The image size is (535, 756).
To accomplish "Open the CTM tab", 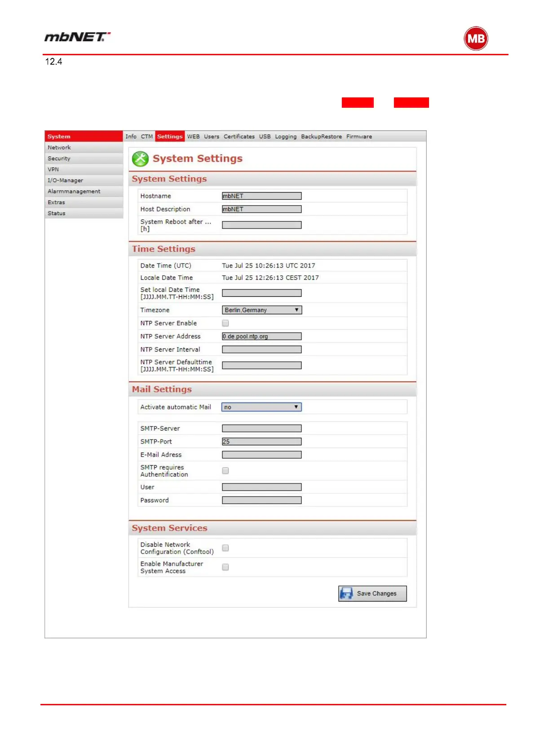I will [x=147, y=136].
